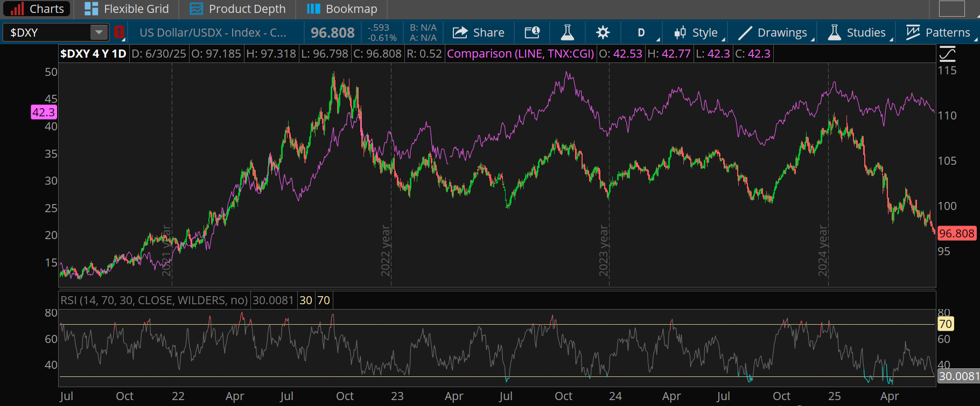The image size is (980, 406).
Task: Click the 30.0081 RSI axis bubble
Action: (x=958, y=376)
